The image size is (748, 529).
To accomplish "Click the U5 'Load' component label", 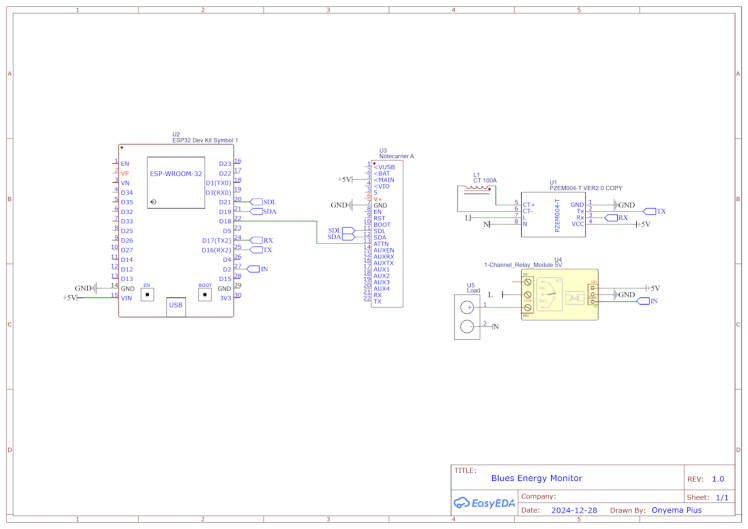I will click(x=473, y=290).
